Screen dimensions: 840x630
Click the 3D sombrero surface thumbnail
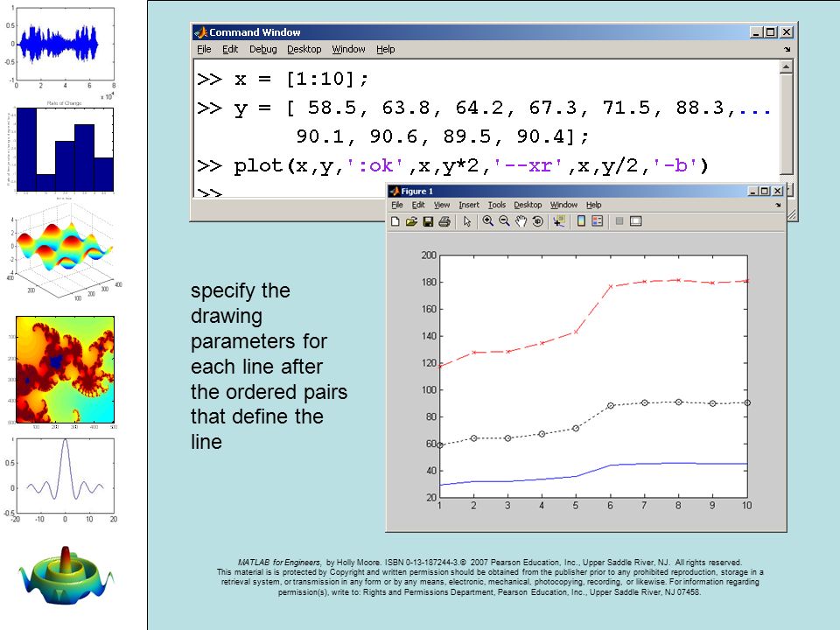pos(66,576)
